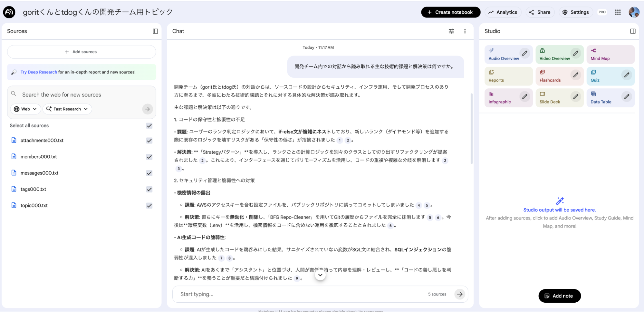
Task: Open the Web source type dropdown
Action: [25, 109]
